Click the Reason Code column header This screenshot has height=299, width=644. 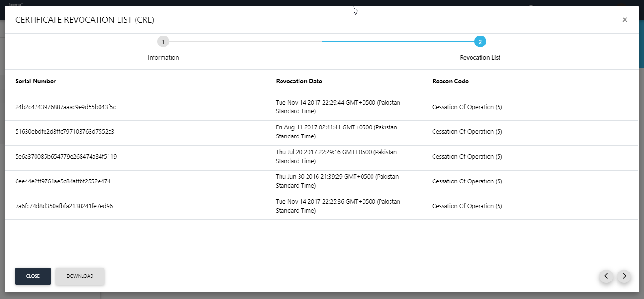click(450, 82)
